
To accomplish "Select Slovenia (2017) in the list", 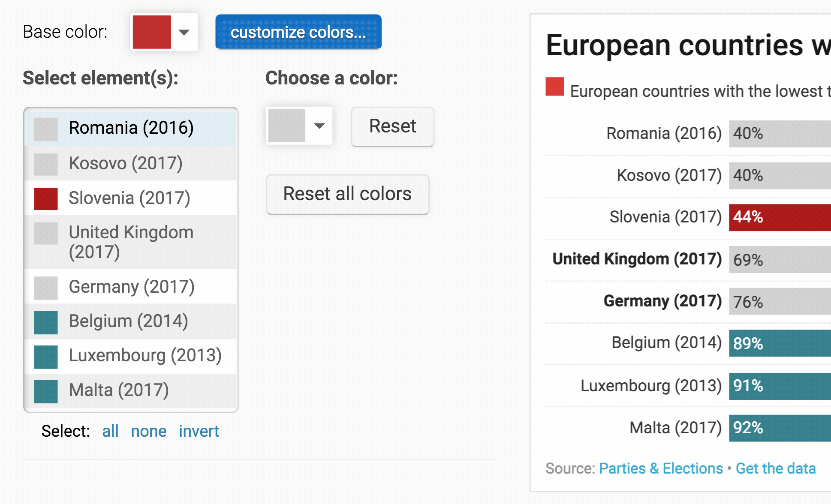I will coord(129,198).
